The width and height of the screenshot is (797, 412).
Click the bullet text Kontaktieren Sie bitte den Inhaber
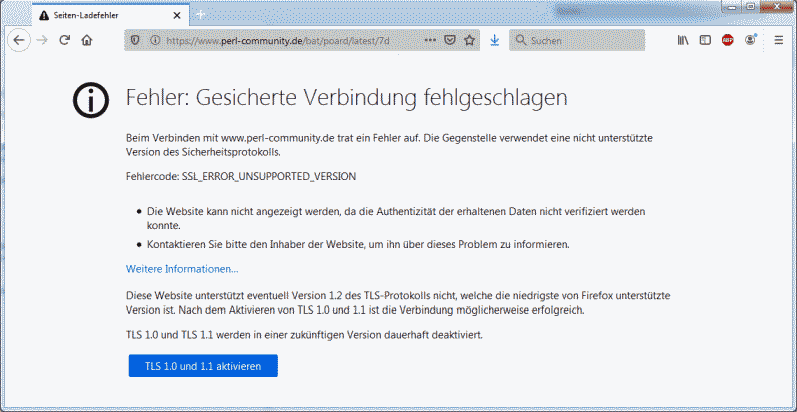[358, 245]
